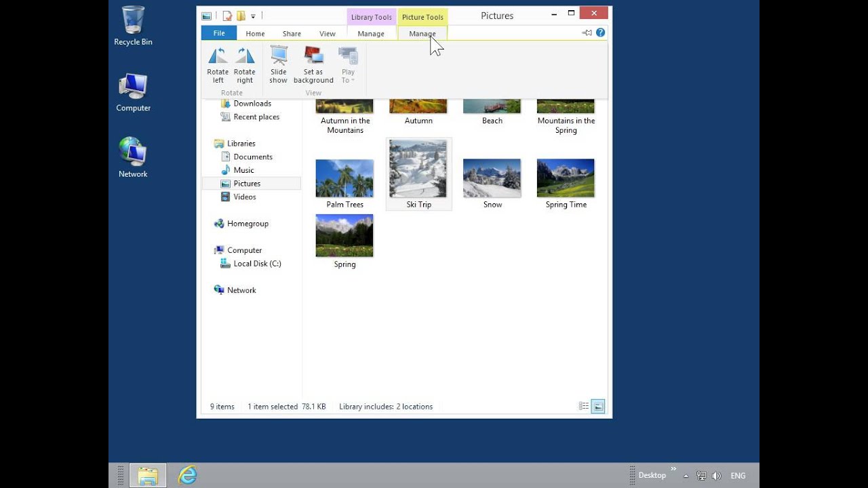The width and height of the screenshot is (868, 488).
Task: Open Local Disk (C:) in navigation pane
Action: pos(257,264)
